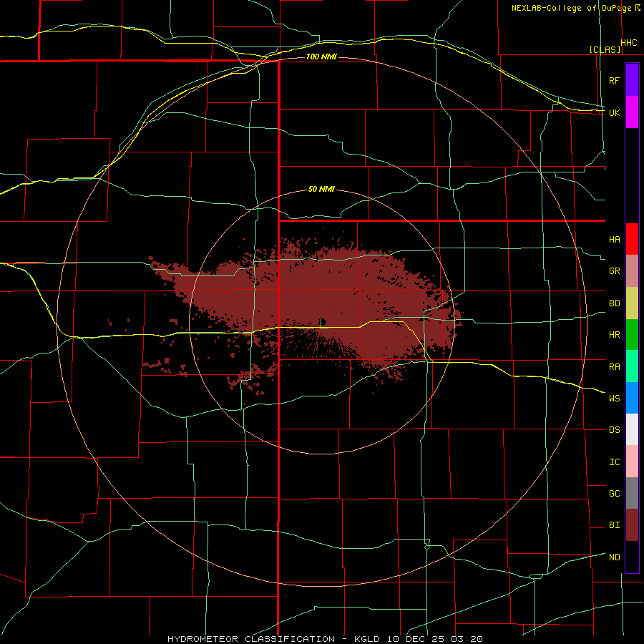Click the ND black legend swatch
Image resolution: width=644 pixels, height=644 pixels.
[x=632, y=557]
